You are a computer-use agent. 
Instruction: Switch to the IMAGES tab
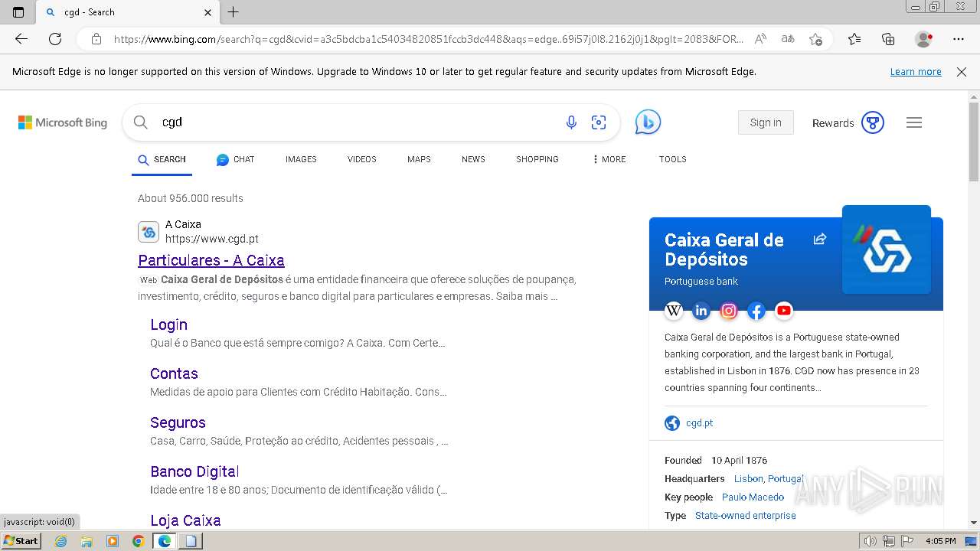pyautogui.click(x=301, y=159)
